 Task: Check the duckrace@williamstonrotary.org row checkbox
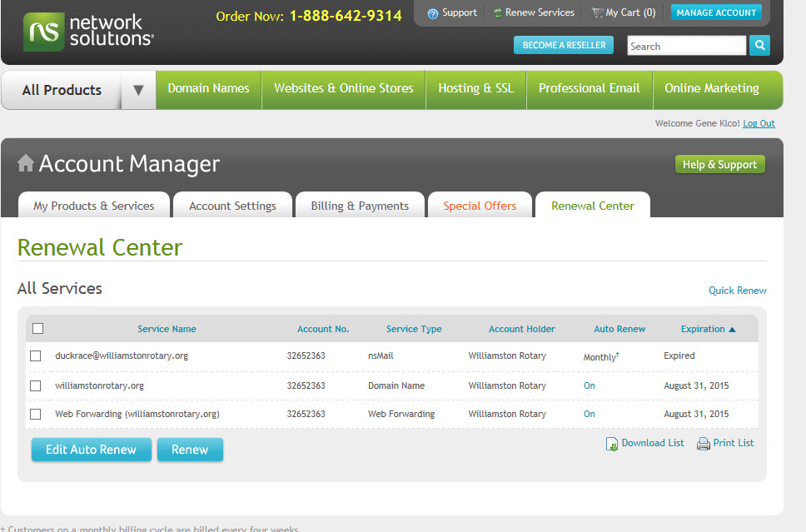(x=36, y=355)
